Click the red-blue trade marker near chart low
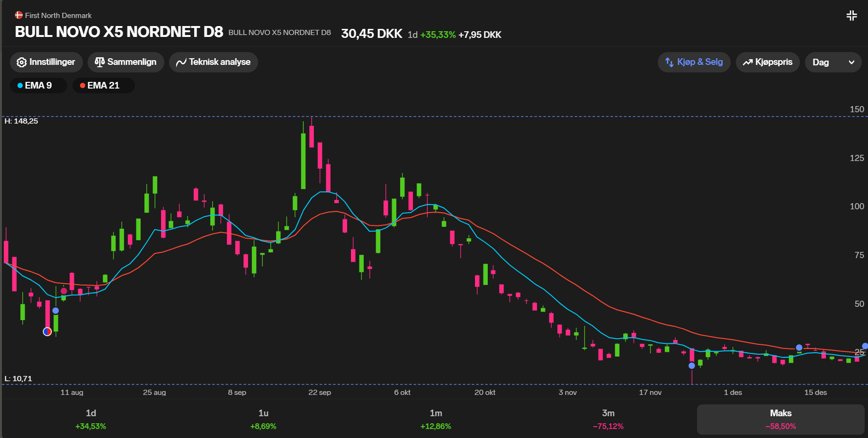 click(47, 331)
